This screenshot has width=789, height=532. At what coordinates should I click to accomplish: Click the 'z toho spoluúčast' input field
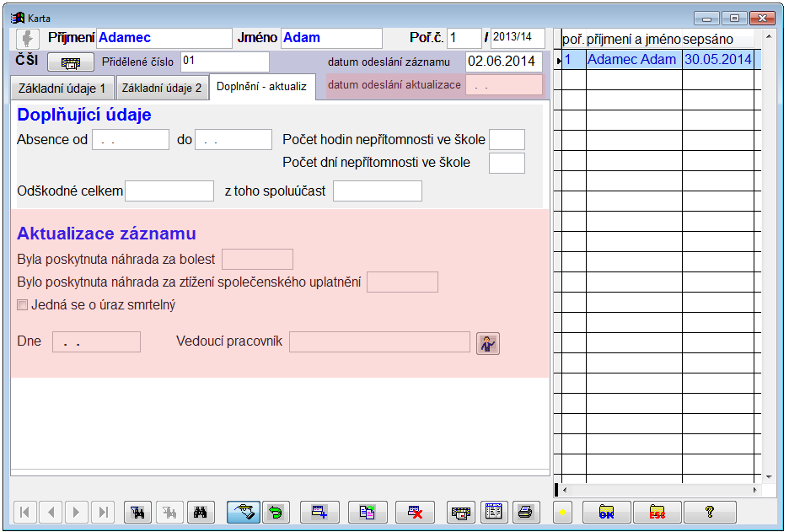[377, 191]
